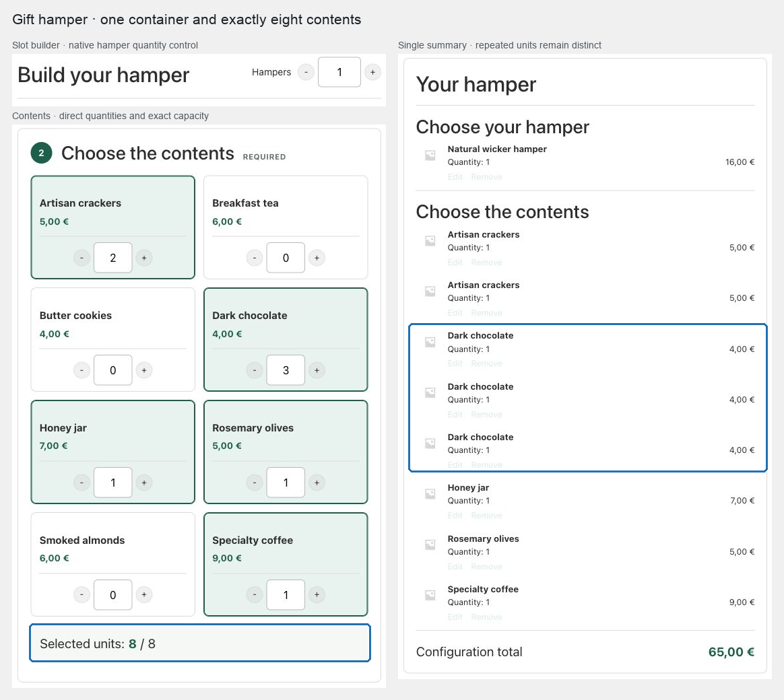This screenshot has height=700, width=784.
Task: Click the Smoked almonds quantity field
Action: pyautogui.click(x=113, y=594)
